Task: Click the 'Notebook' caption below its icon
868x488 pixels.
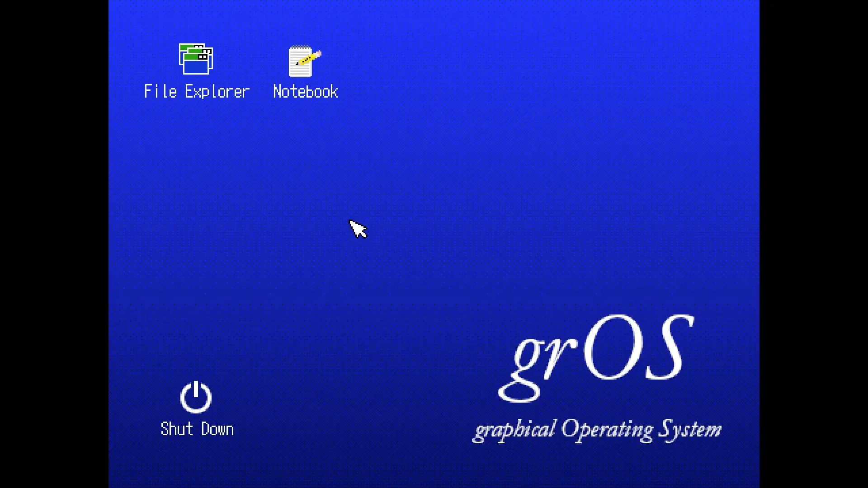Action: [x=305, y=91]
